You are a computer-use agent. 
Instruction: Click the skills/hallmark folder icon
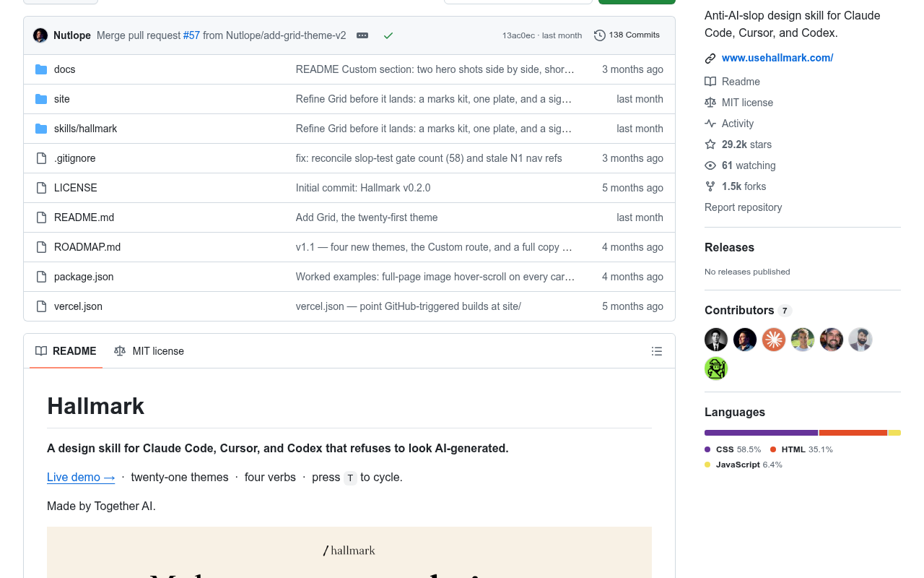click(41, 129)
